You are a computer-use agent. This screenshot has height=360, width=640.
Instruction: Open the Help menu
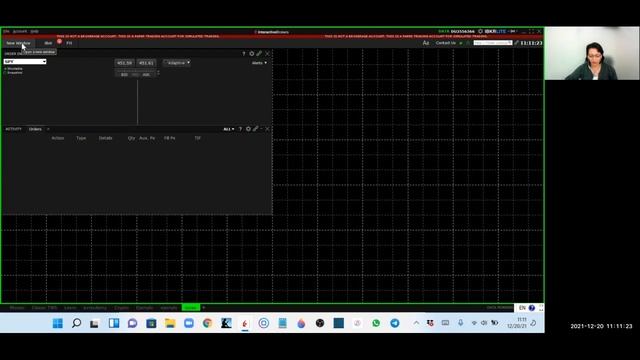click(x=35, y=31)
